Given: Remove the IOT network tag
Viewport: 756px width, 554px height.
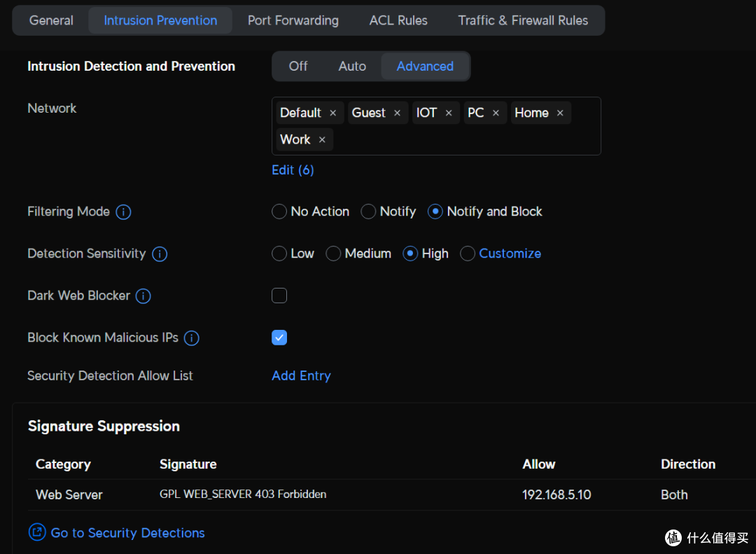Looking at the screenshot, I should click(x=449, y=113).
